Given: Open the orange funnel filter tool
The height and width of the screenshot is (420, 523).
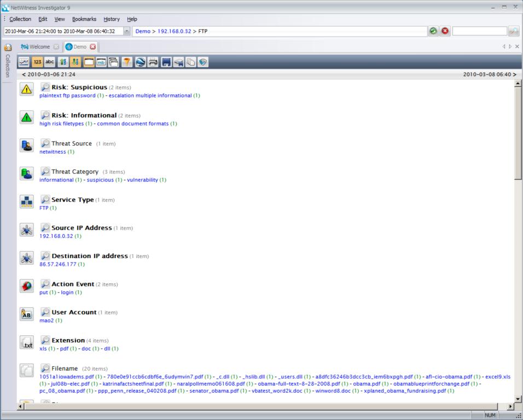Looking at the screenshot, I should pos(127,62).
